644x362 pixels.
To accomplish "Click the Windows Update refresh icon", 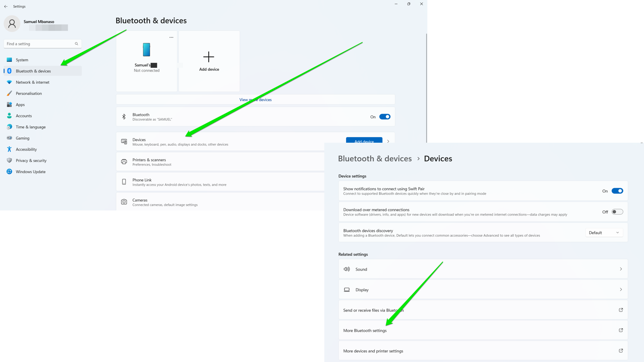I will [x=9, y=172].
